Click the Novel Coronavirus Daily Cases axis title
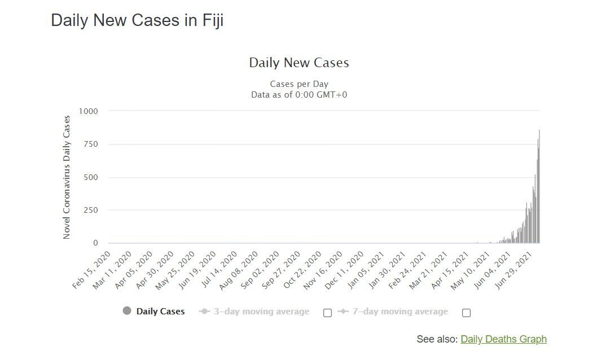The image size is (610, 364). pyautogui.click(x=67, y=177)
